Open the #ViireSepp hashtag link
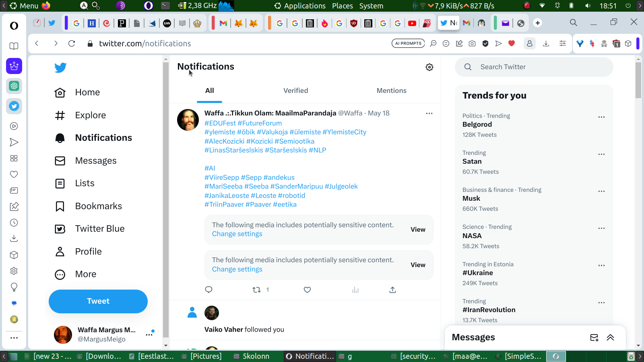The height and width of the screenshot is (362, 644). click(222, 177)
